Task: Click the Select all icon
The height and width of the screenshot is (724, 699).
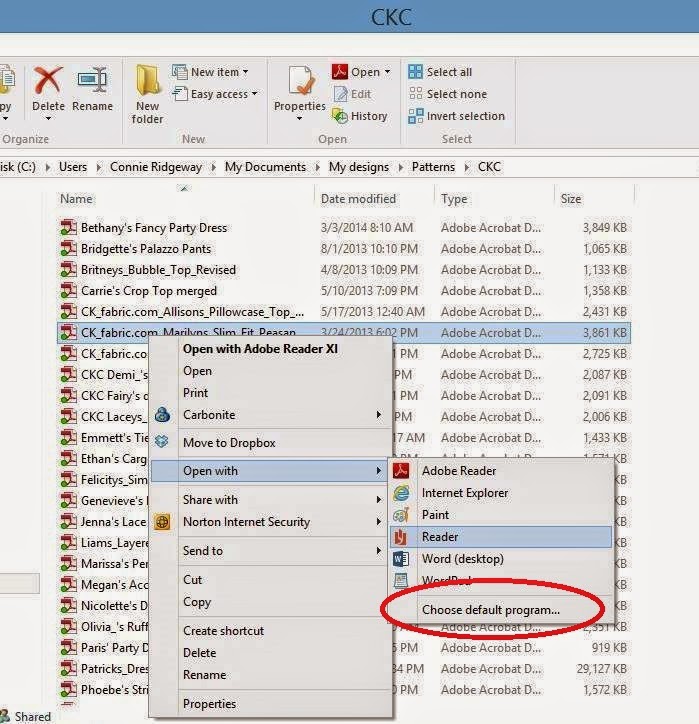Action: coord(416,72)
